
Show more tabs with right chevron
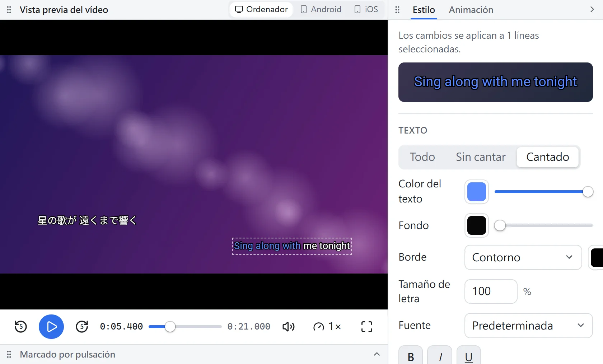[x=592, y=10]
